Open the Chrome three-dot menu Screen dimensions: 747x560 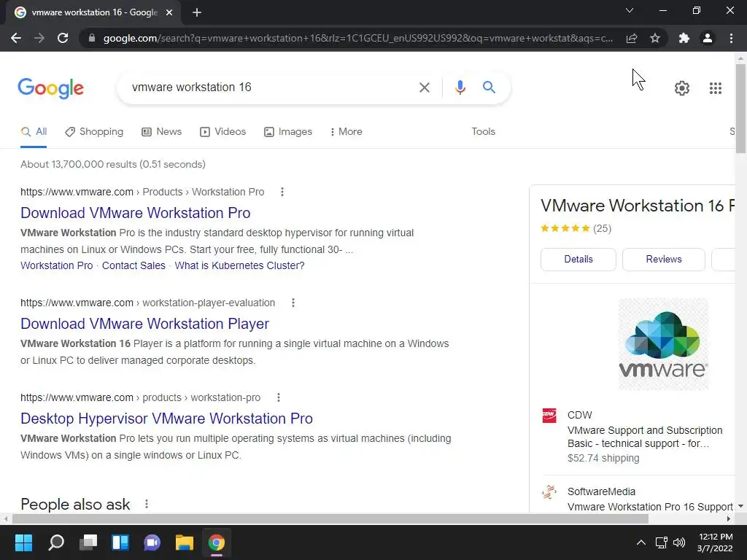(731, 38)
